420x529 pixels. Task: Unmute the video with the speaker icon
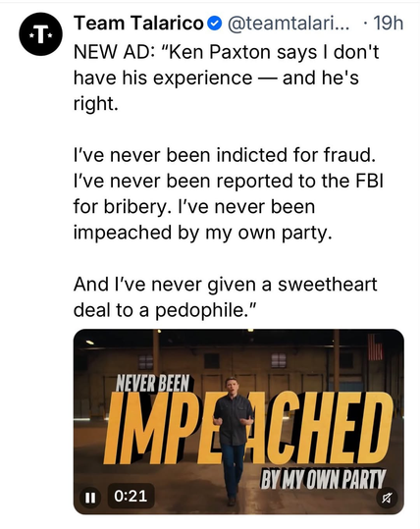click(x=387, y=498)
